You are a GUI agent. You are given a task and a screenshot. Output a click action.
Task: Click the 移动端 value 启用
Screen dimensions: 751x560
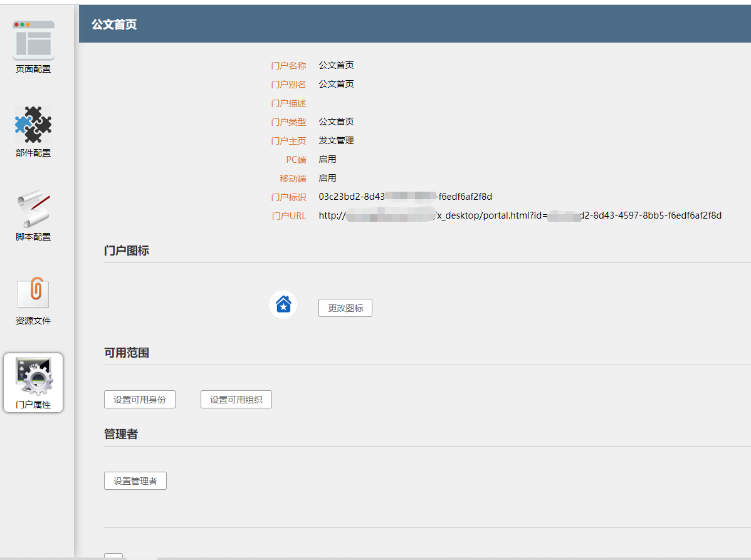(328, 177)
